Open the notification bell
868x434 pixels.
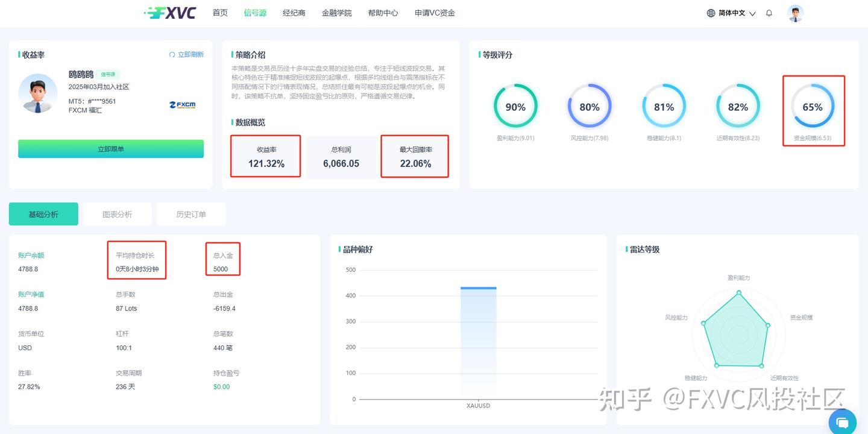[769, 13]
